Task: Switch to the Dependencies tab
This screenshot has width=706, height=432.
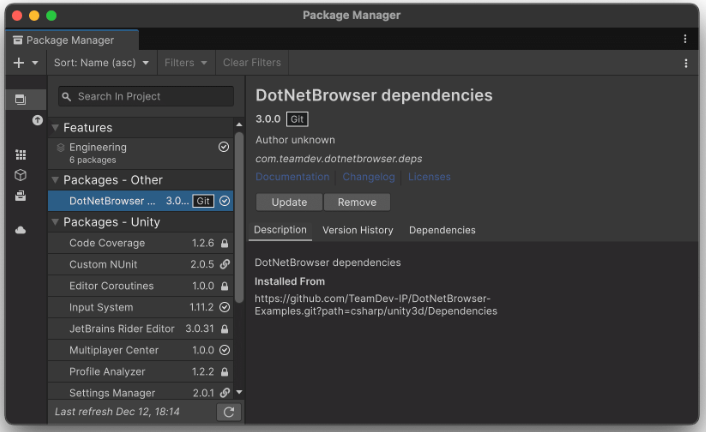Action: click(442, 230)
